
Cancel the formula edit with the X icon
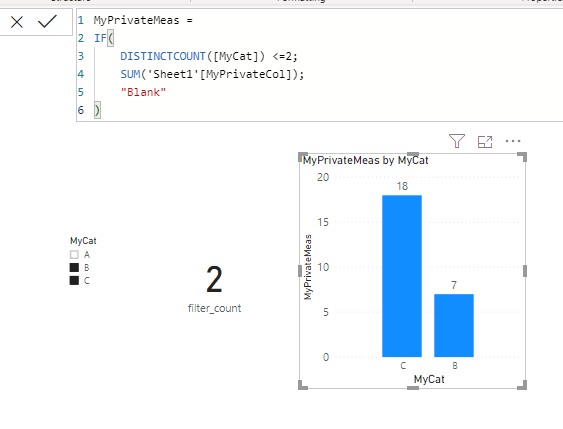pos(17,22)
